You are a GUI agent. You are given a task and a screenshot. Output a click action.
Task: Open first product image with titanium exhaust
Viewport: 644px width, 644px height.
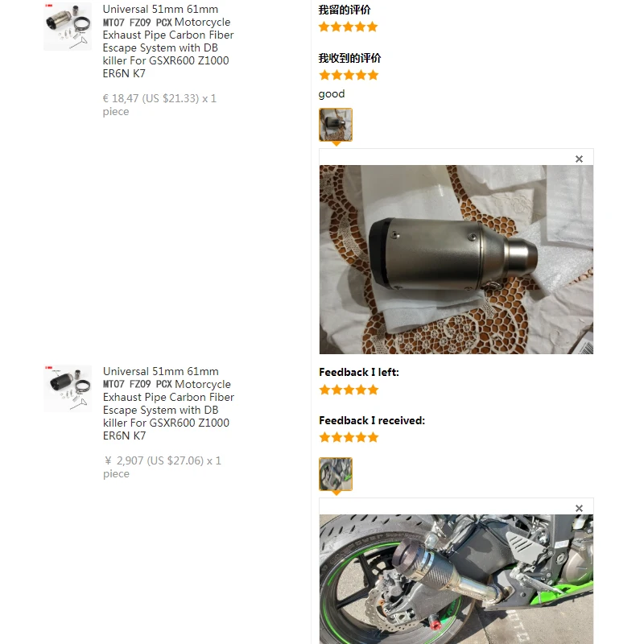click(68, 27)
